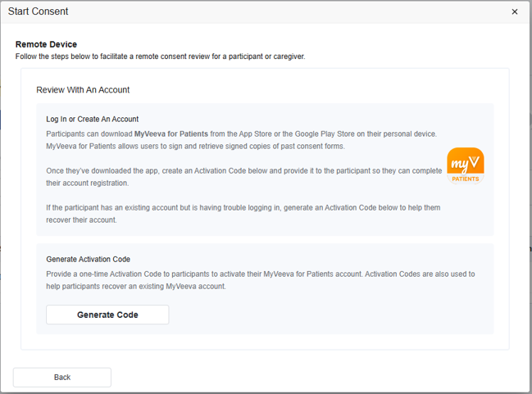Close the Start Consent dialog
This screenshot has width=532, height=394.
(514, 11)
